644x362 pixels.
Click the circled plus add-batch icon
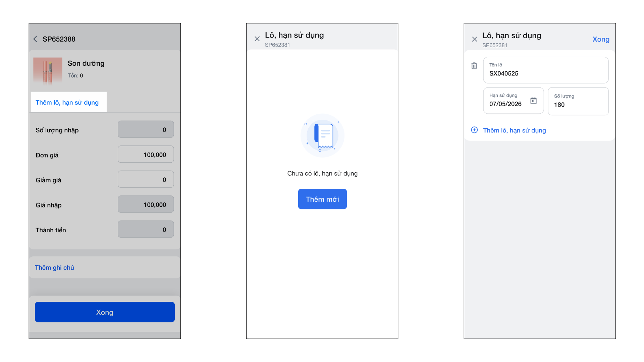coord(474,130)
